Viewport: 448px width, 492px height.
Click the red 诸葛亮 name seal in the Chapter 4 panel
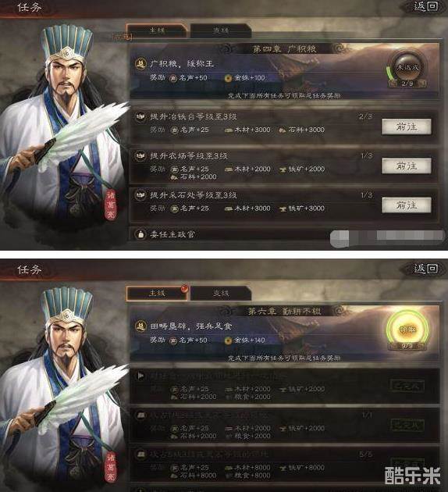tap(111, 205)
